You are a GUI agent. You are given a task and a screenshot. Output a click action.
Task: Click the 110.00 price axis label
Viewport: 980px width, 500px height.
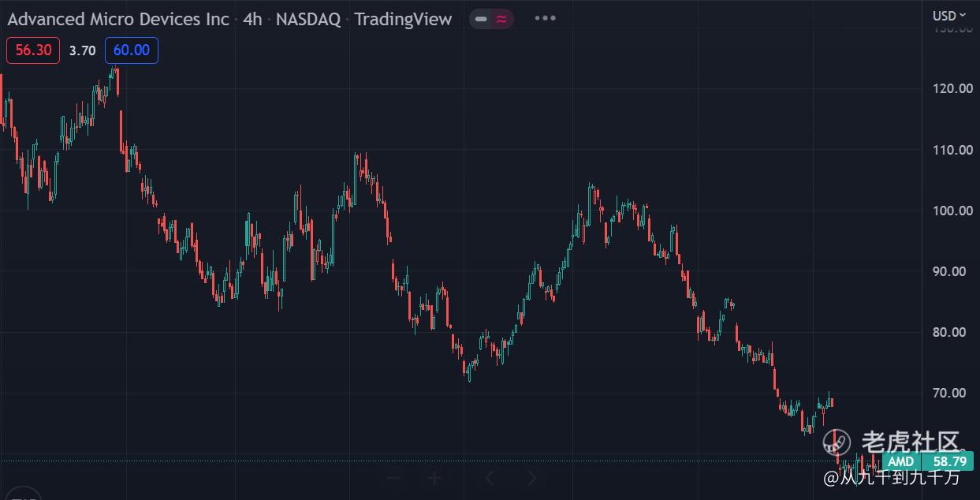[x=952, y=150]
